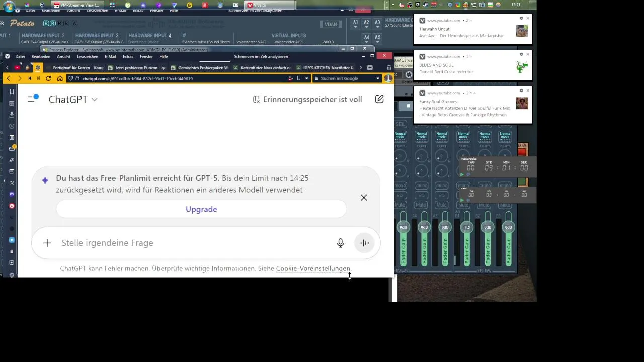644x362 pixels.
Task: Click the plus attach icon in ChatGPT prompt
Action: [47, 243]
